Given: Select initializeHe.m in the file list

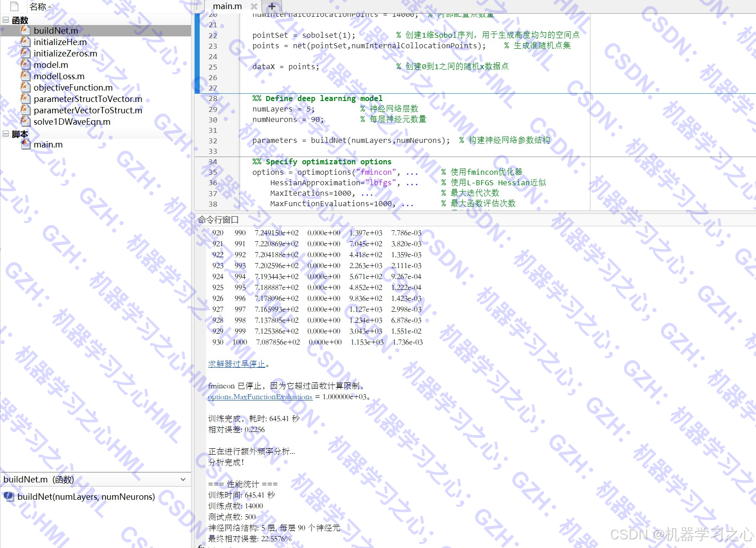Looking at the screenshot, I should [60, 42].
